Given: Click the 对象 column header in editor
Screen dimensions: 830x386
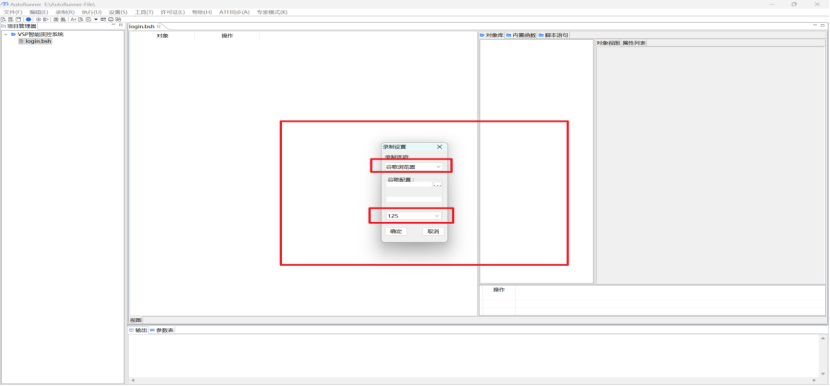Looking at the screenshot, I should 163,36.
